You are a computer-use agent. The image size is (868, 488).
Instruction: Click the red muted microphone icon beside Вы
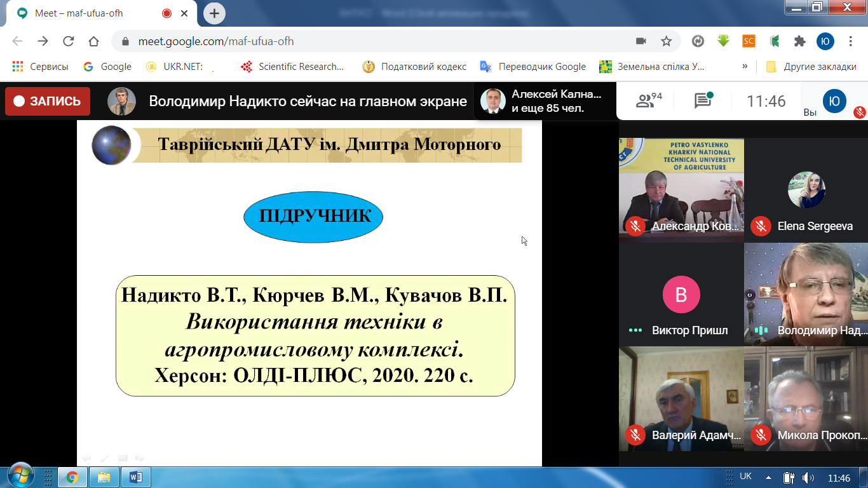click(x=860, y=112)
